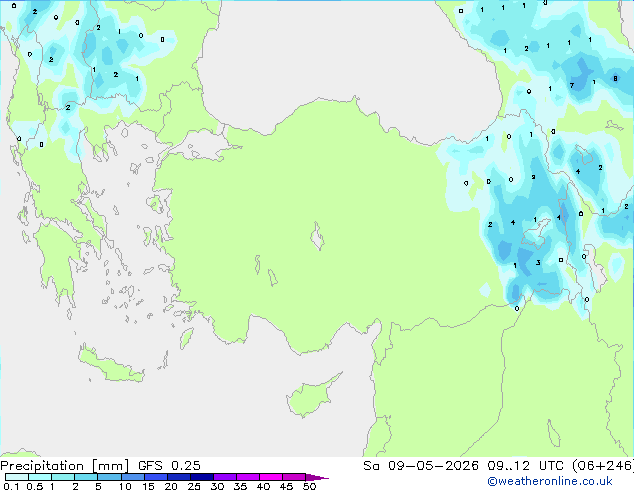Click the "30" legend label

pos(217,486)
